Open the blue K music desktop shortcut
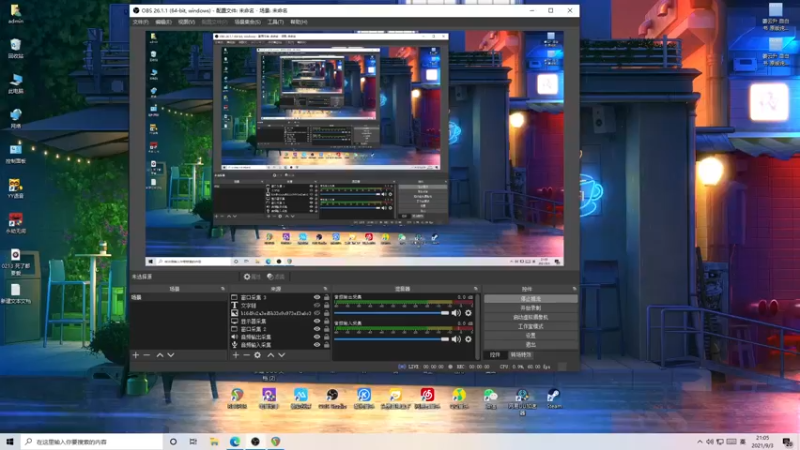This screenshot has width=800, height=450. (364, 398)
